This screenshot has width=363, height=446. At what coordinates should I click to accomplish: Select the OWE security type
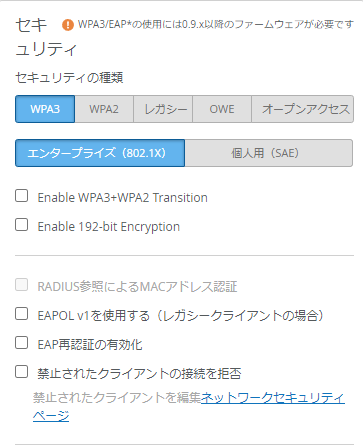pos(222,109)
